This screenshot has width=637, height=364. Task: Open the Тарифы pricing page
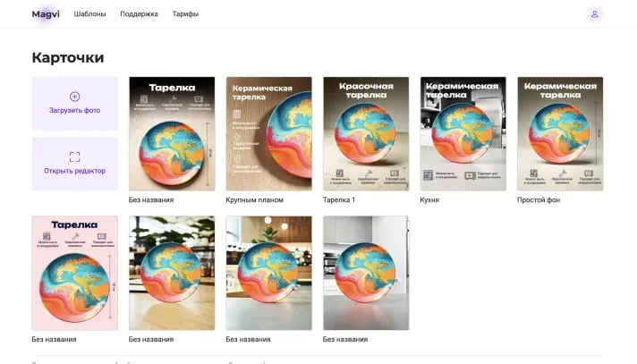[185, 14]
